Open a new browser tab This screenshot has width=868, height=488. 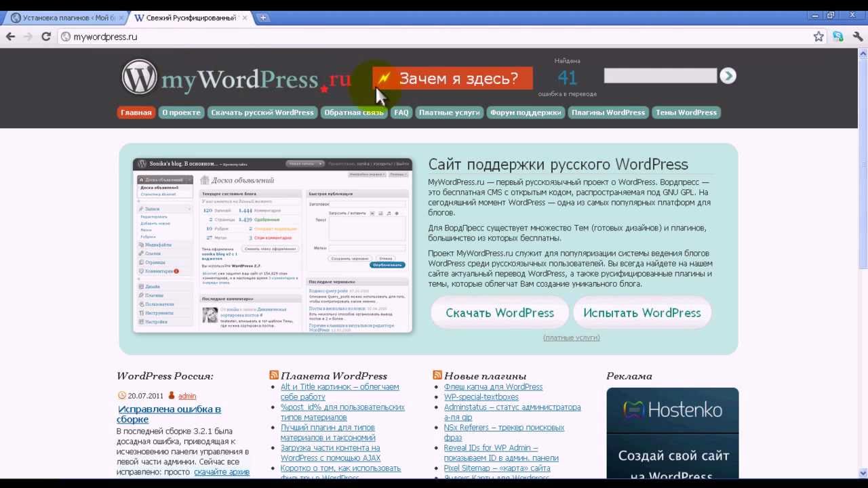[262, 18]
